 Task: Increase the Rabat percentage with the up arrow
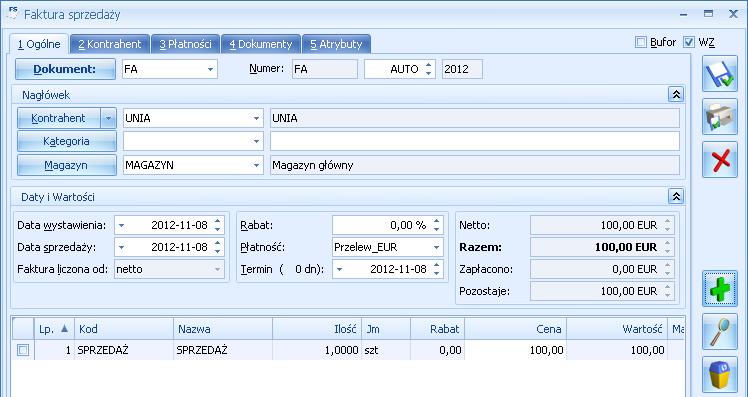[436, 221]
